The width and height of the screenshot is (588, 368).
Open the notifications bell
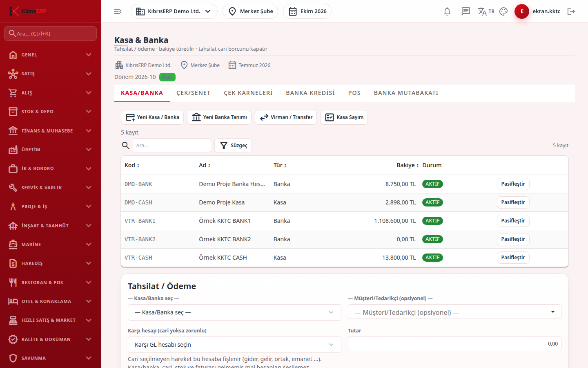tap(447, 11)
